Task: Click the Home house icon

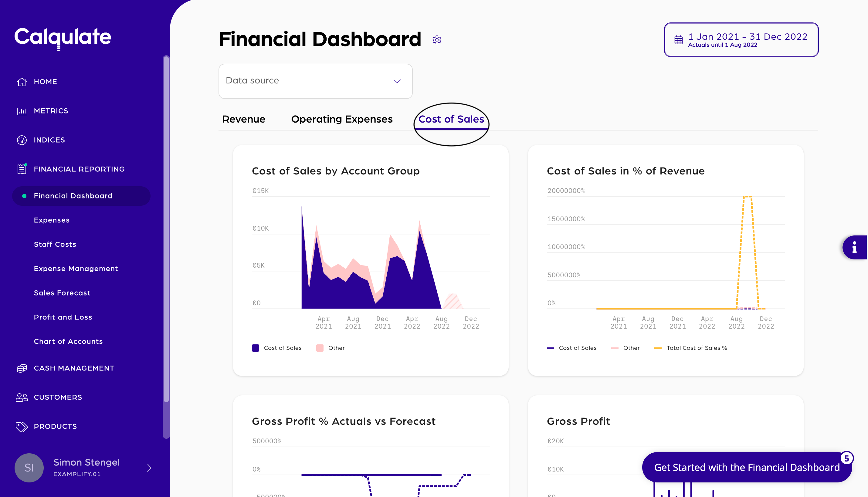Action: [22, 82]
